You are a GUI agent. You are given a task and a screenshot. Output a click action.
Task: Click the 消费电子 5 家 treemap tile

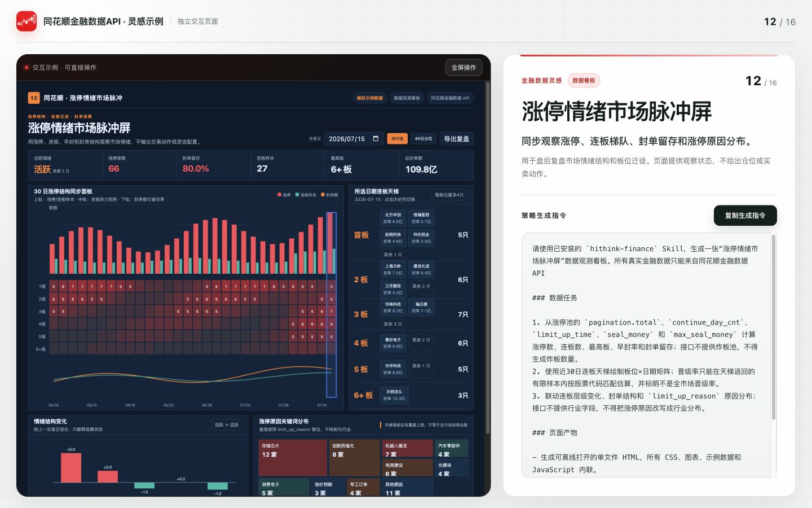(284, 487)
